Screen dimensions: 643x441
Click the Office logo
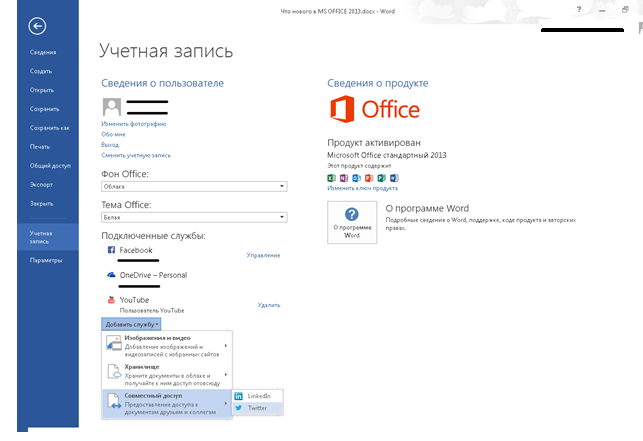[375, 109]
